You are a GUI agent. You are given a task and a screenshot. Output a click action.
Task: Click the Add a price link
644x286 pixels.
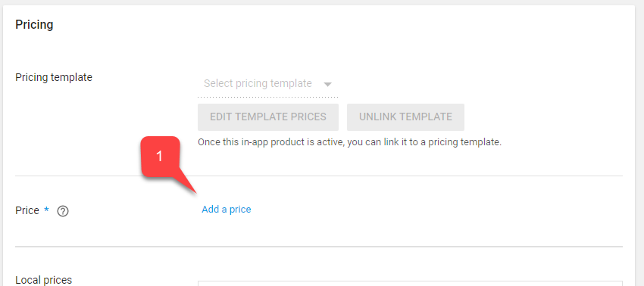(227, 210)
